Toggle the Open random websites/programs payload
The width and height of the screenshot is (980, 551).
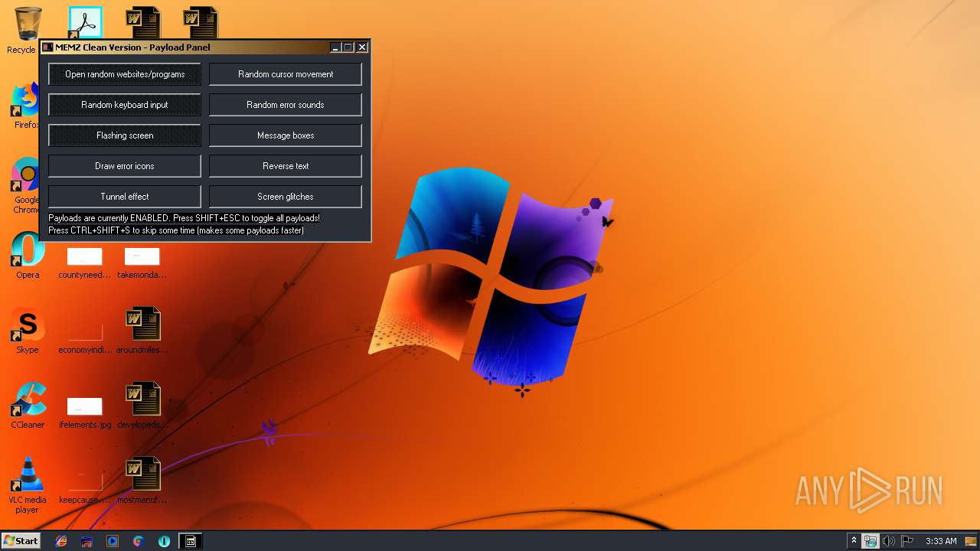(125, 74)
